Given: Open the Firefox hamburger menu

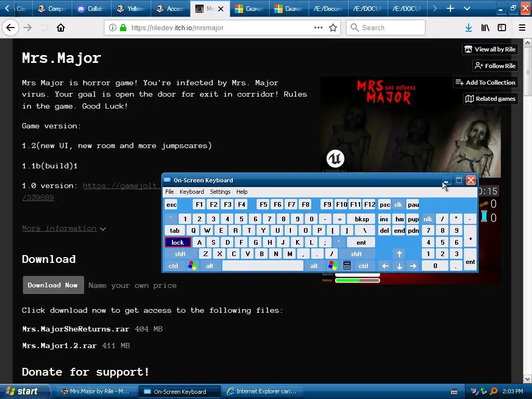Looking at the screenshot, I should (x=522, y=28).
